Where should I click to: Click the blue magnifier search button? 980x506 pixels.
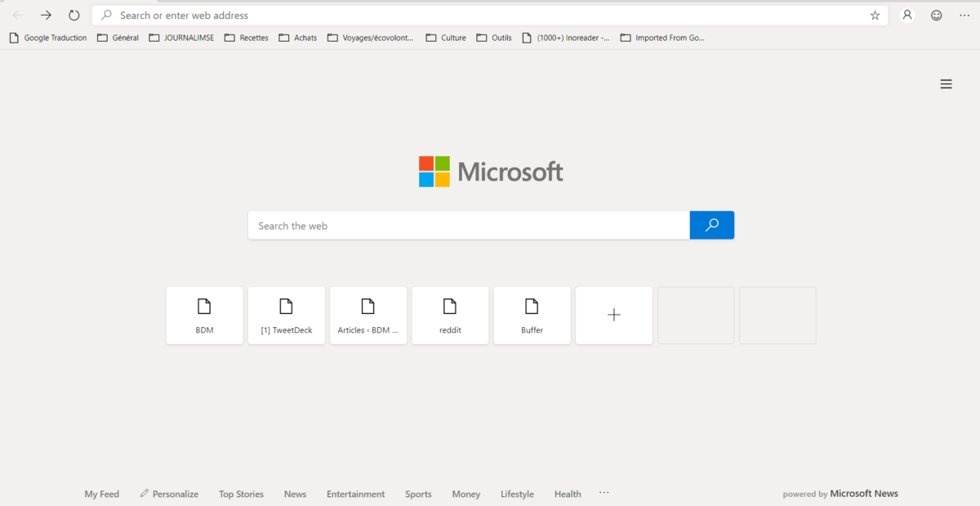(x=711, y=225)
